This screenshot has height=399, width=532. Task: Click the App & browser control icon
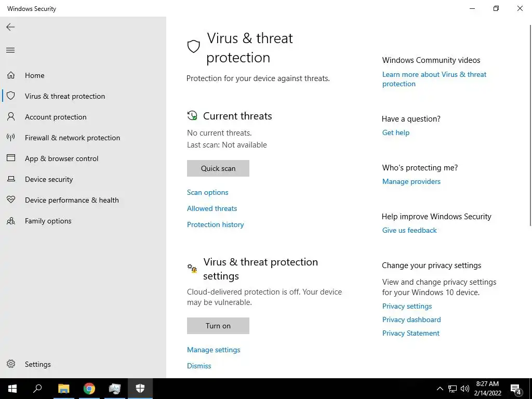(11, 158)
